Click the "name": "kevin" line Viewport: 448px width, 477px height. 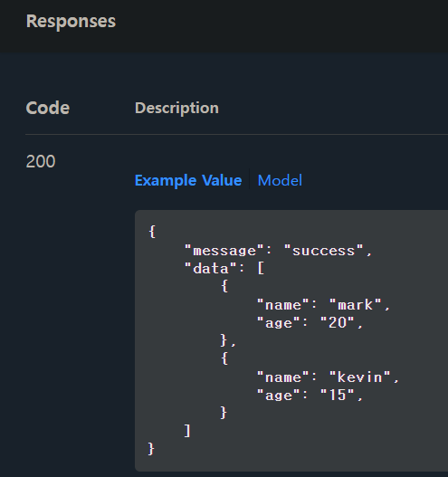(x=328, y=377)
